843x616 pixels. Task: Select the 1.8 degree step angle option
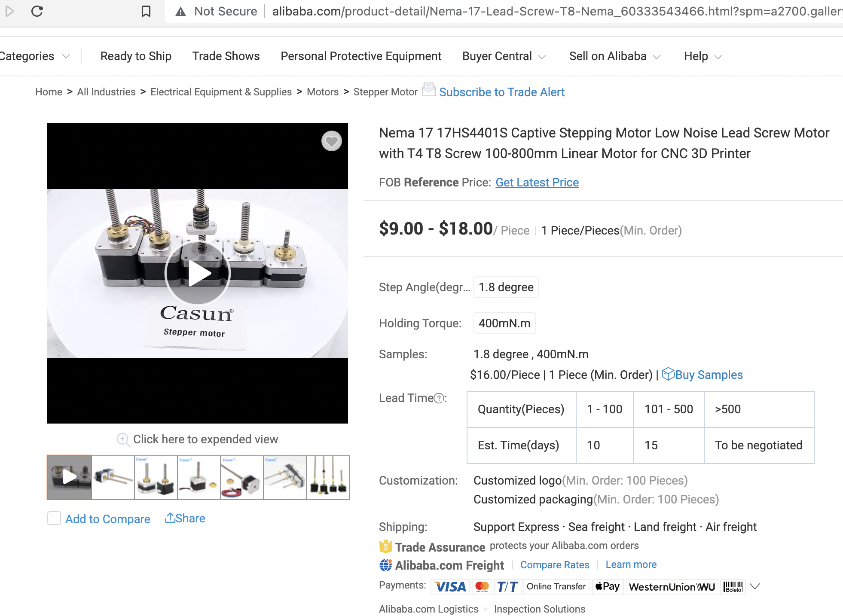[x=506, y=287]
